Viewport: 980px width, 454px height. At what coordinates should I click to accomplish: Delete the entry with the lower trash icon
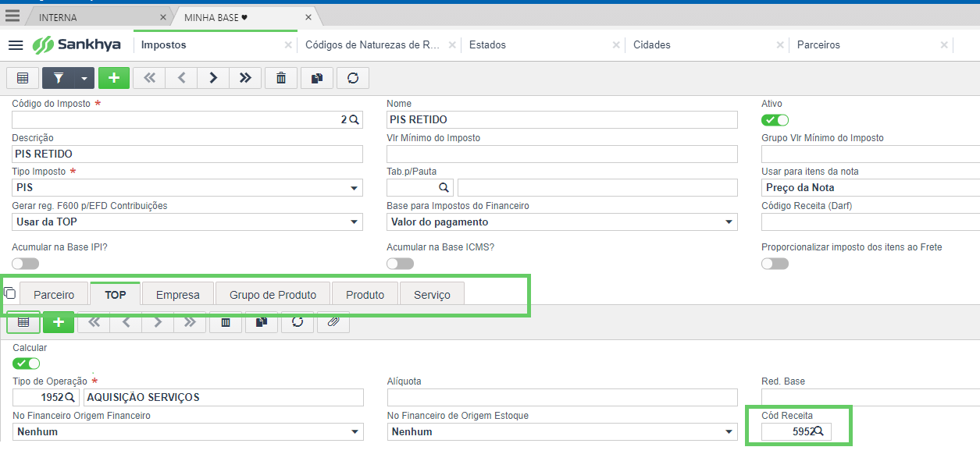[x=226, y=321]
